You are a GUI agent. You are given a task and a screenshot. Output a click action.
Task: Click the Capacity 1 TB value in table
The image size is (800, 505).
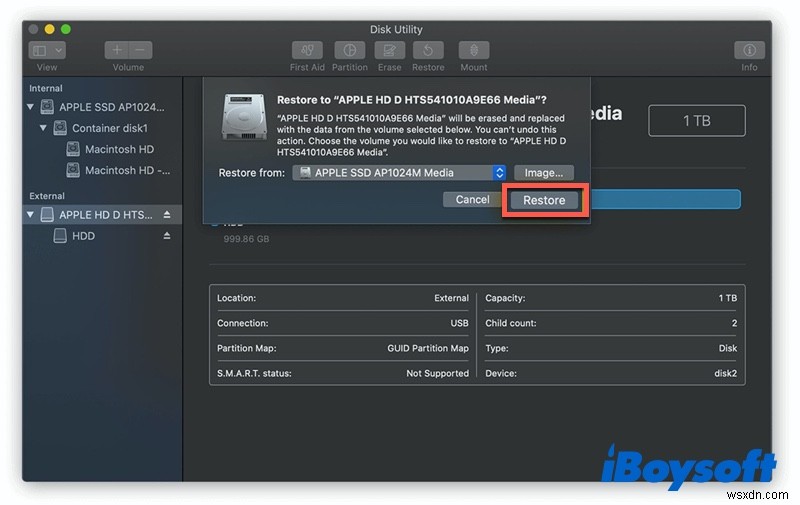(x=728, y=298)
